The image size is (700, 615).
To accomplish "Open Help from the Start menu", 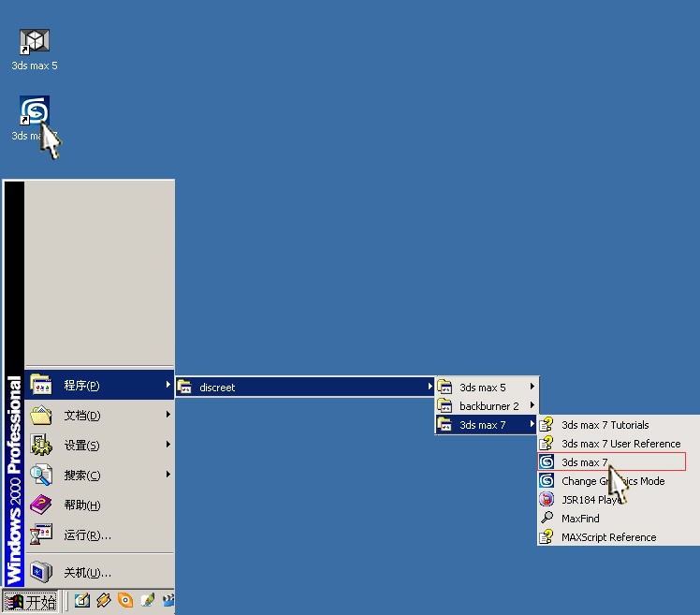I will point(99,505).
